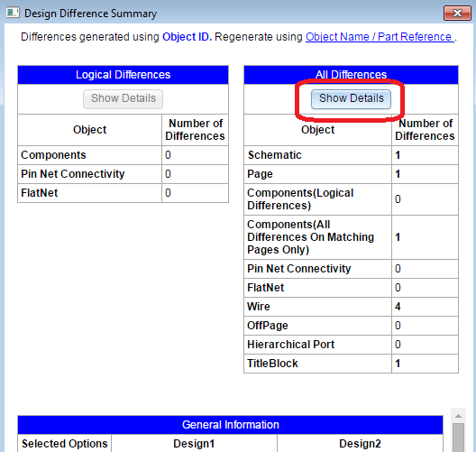This screenshot has height=452, width=476.
Task: Select the OffPage row label
Action: point(268,326)
